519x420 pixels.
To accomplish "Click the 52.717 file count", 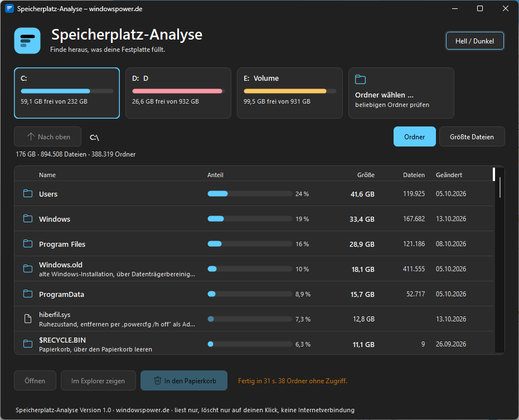I will tap(416, 294).
